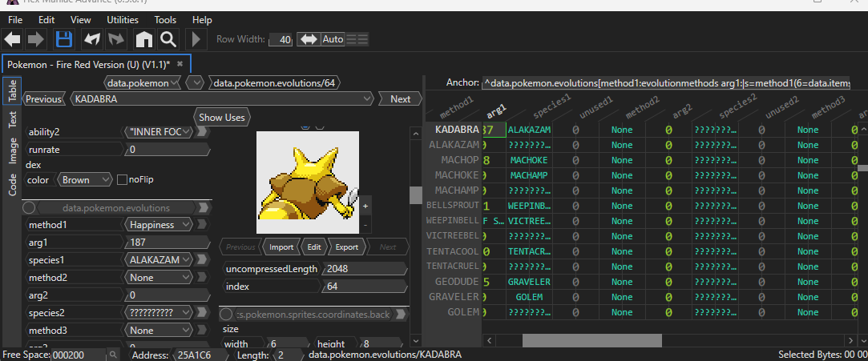The height and width of the screenshot is (361, 868).
Task: Click the magnifier icon next to Free Space
Action: [112, 355]
